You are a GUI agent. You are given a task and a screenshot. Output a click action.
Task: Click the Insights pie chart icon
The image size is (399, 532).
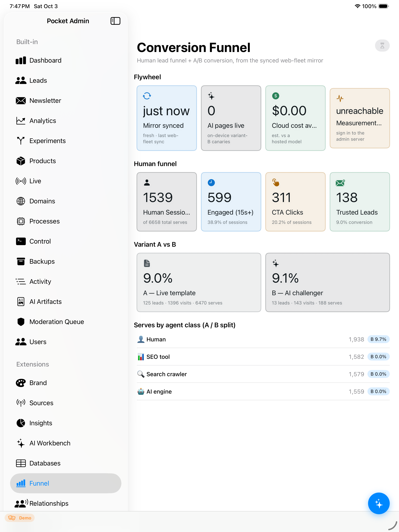(x=21, y=423)
